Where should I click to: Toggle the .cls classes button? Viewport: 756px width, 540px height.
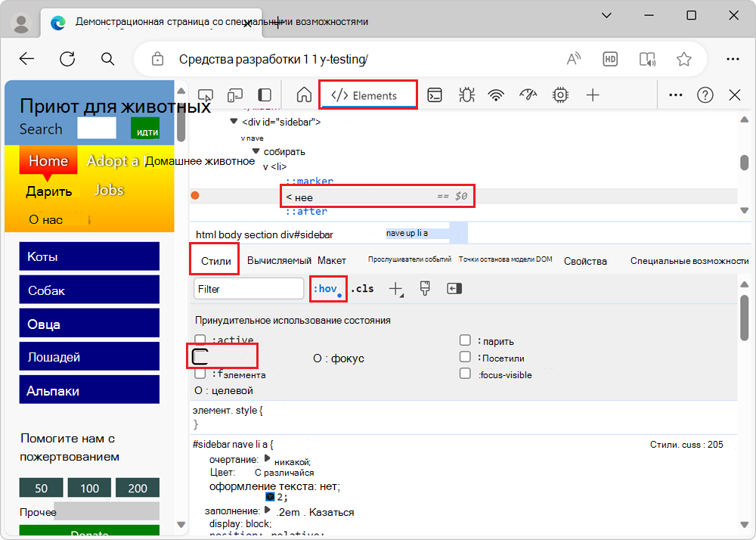pyautogui.click(x=362, y=289)
